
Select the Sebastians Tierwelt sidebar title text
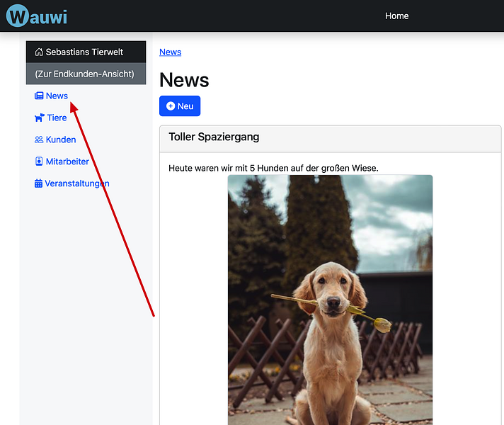coord(84,52)
